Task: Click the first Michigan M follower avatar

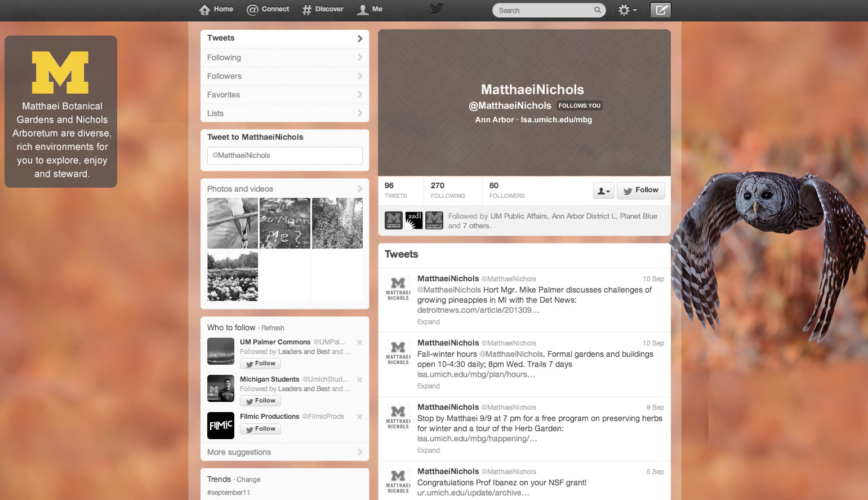Action: [x=394, y=220]
